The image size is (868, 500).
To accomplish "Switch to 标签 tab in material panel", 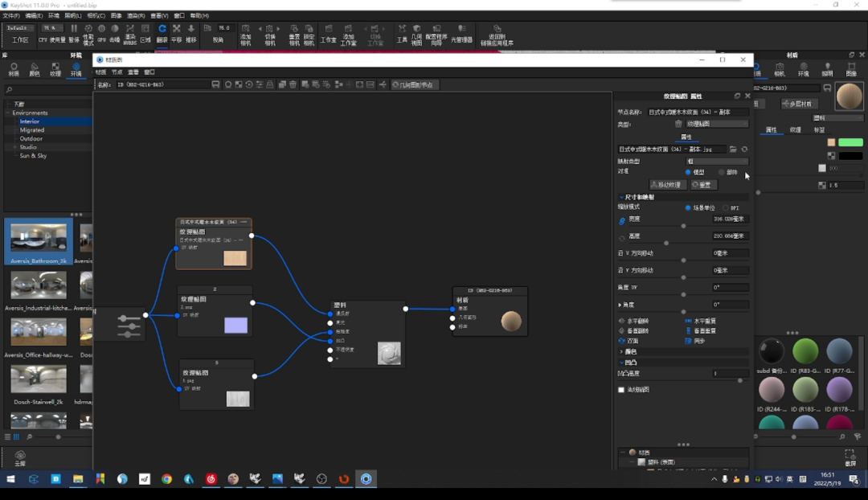I will [819, 130].
